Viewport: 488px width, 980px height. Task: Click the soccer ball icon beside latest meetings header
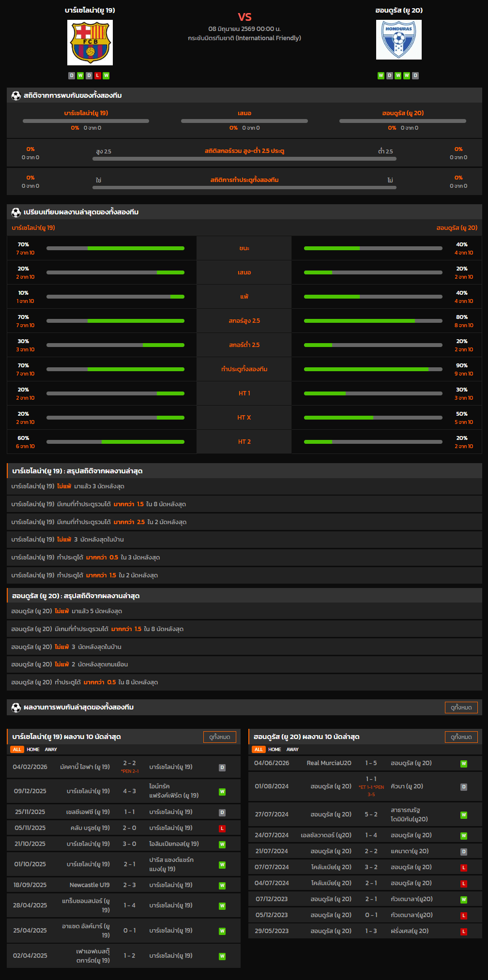(16, 707)
